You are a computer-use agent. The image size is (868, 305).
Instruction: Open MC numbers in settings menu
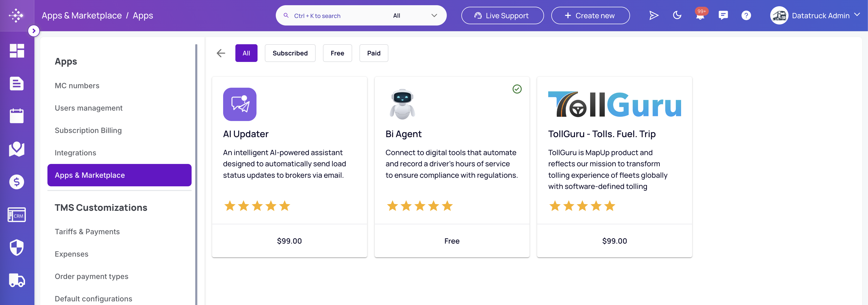[119, 86]
